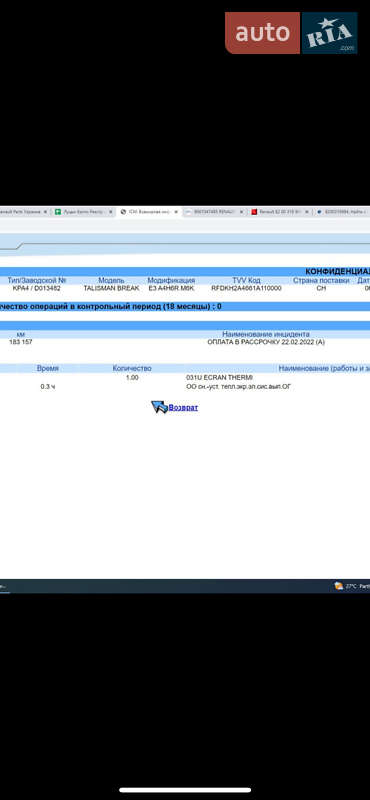Click the ICM active tab favicon

[x=124, y=212]
